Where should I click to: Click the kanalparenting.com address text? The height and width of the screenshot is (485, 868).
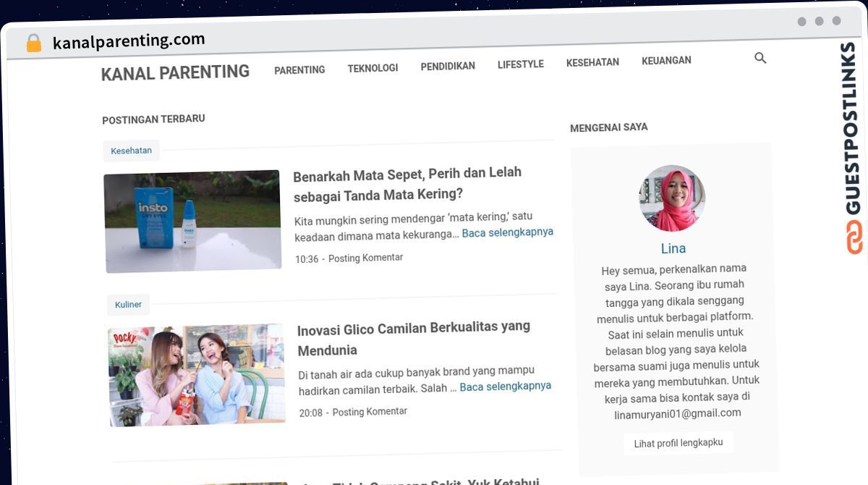pos(129,41)
